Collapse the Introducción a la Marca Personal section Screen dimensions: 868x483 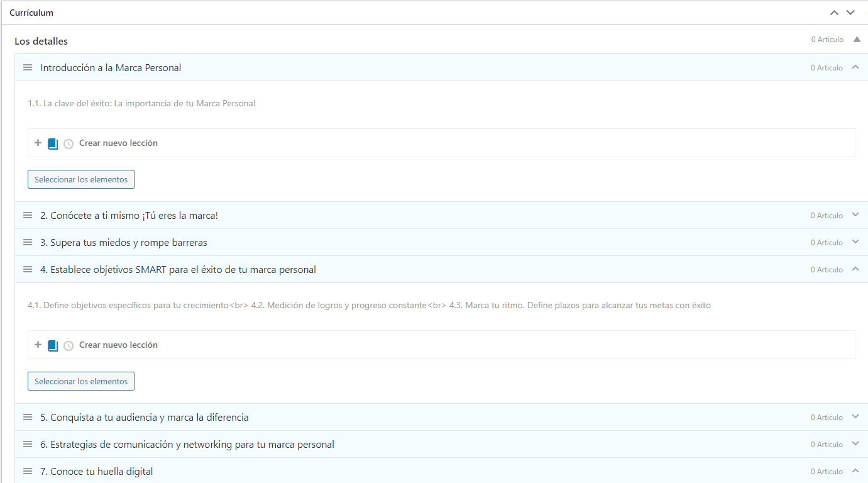[855, 67]
